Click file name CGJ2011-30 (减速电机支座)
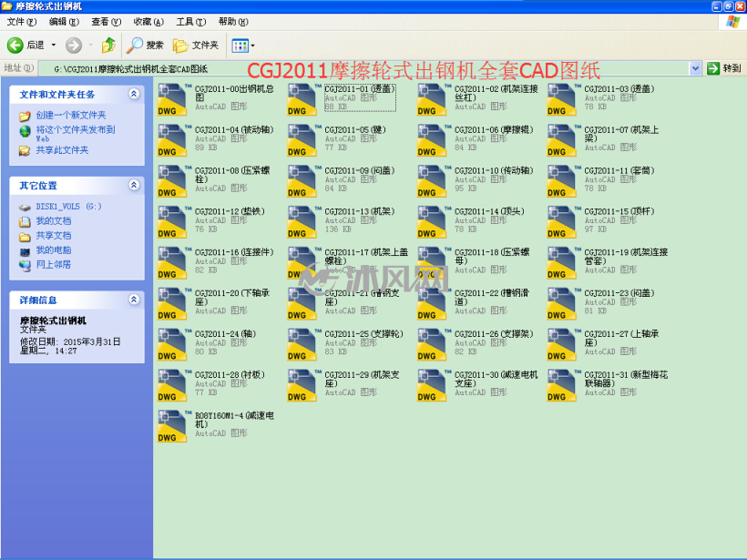 496,380
